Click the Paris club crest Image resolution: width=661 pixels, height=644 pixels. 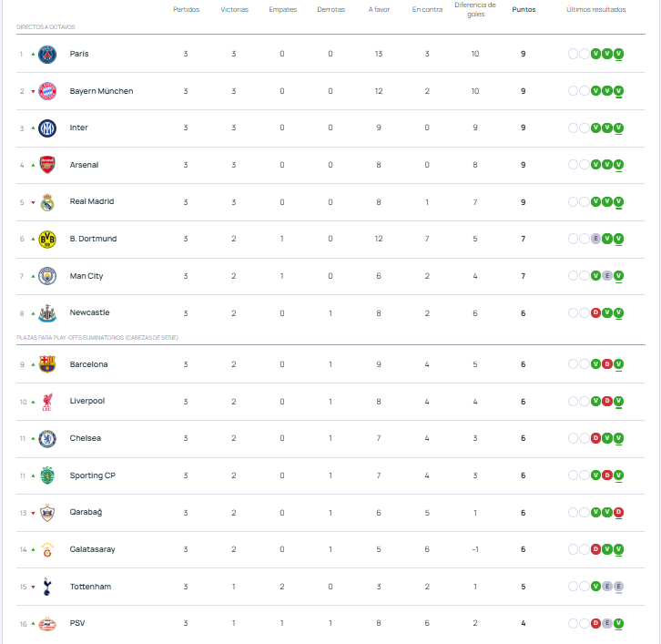point(47,54)
